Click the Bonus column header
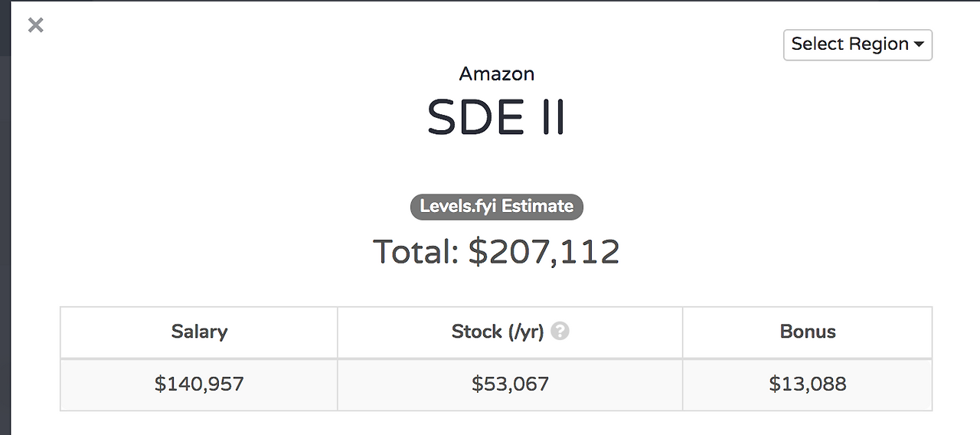This screenshot has height=435, width=980. point(807,332)
